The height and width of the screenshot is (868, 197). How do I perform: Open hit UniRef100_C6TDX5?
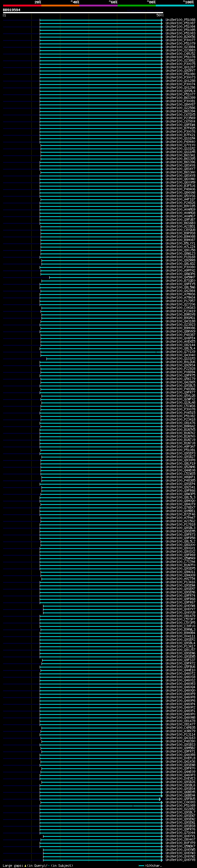[180, 115]
